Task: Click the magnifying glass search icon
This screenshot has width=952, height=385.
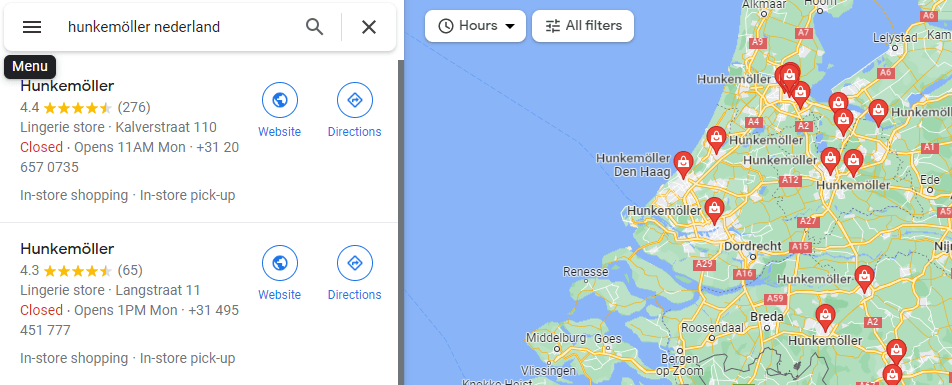Action: pos(314,27)
